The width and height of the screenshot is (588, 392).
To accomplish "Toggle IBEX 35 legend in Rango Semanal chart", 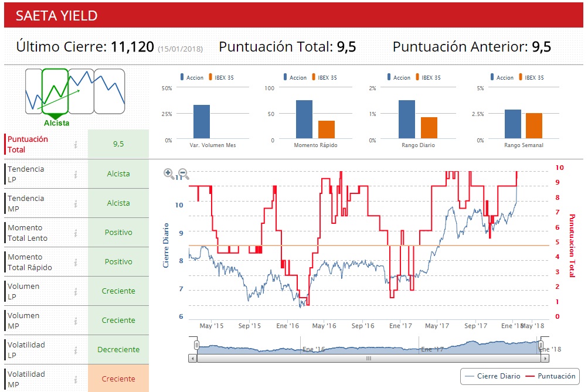I will coord(531,77).
